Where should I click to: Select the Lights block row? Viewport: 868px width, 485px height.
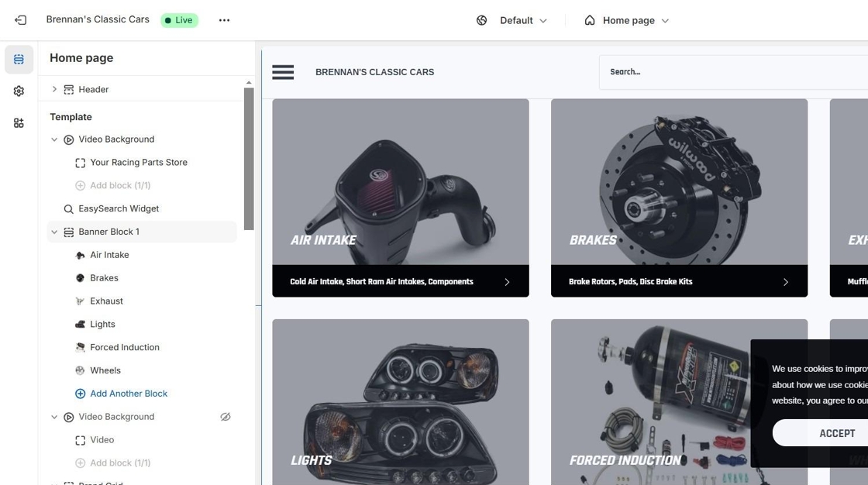(x=143, y=325)
